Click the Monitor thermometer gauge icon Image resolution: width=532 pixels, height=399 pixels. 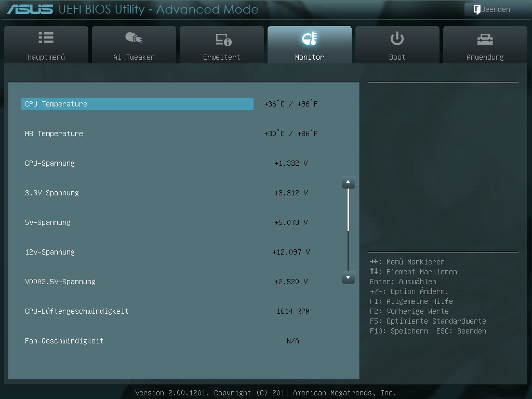(310, 38)
